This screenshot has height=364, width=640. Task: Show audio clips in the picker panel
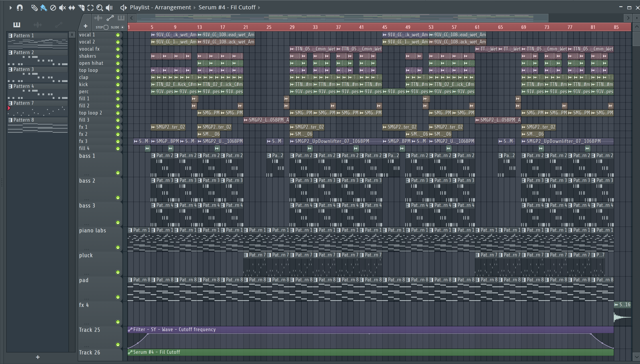(38, 24)
